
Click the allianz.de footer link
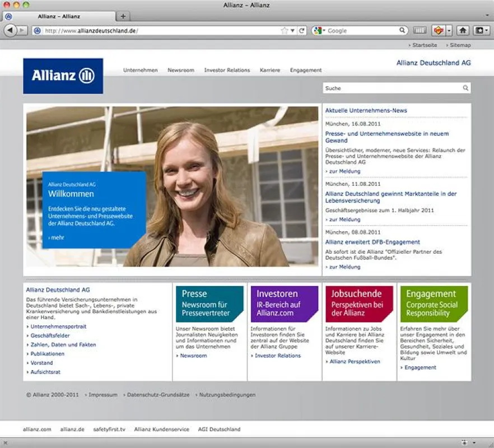tap(72, 430)
